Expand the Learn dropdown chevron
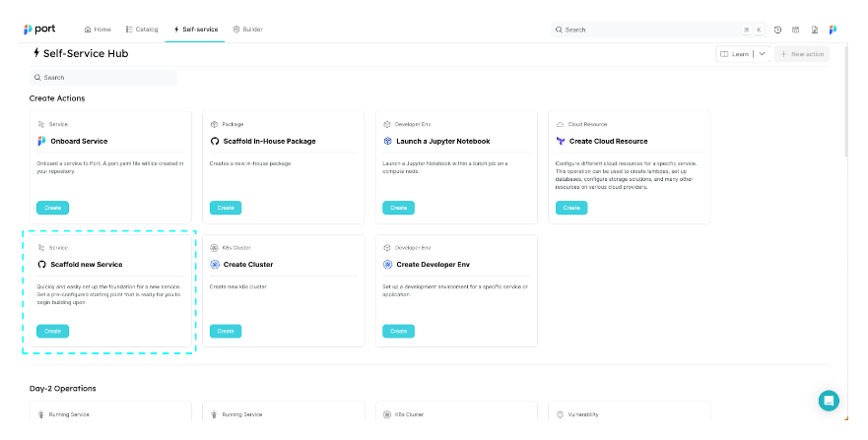 coord(761,54)
